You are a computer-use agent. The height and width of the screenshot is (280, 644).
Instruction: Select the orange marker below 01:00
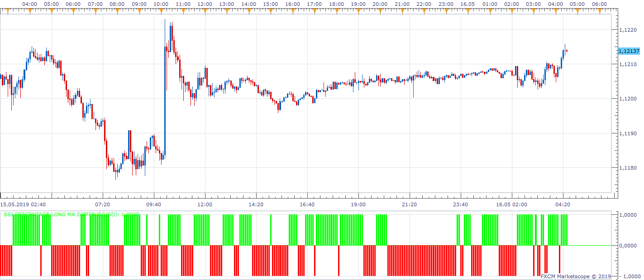[490, 10]
